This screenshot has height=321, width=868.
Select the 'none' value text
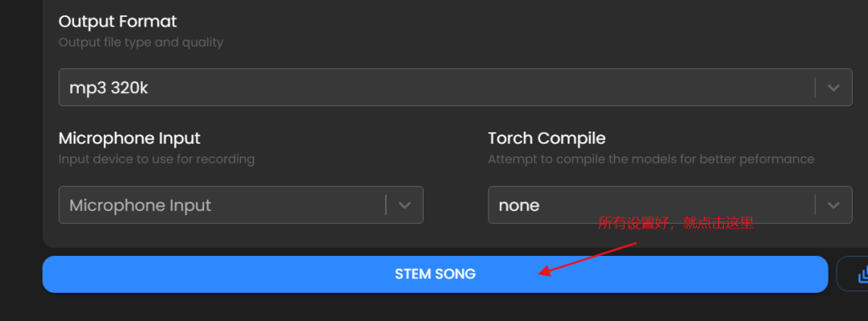click(518, 205)
